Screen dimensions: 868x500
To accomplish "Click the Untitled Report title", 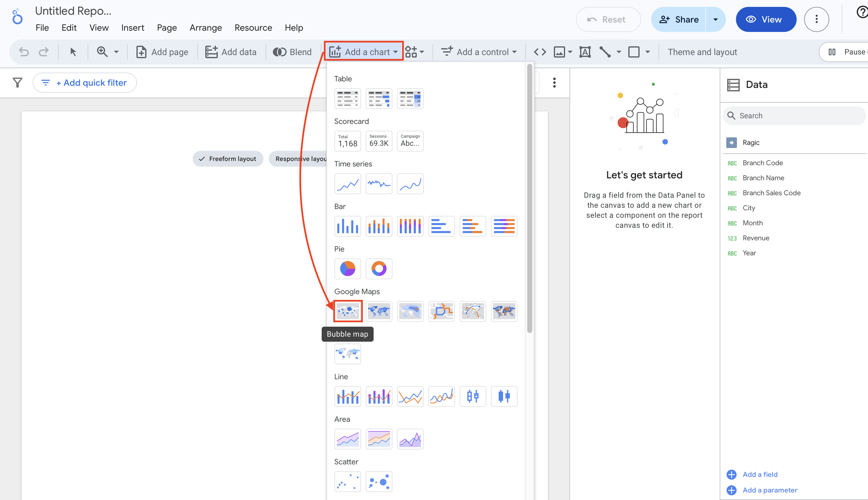I will coord(73,11).
